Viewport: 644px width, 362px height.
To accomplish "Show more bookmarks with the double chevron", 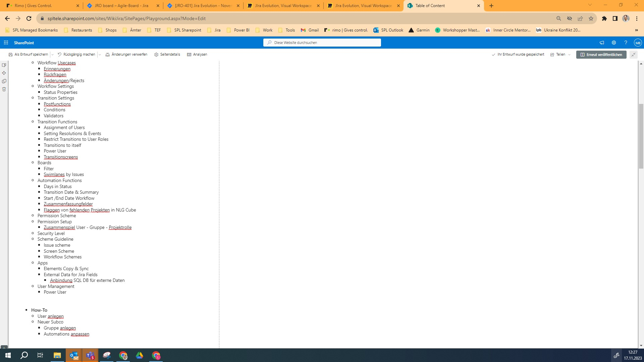I will click(636, 30).
